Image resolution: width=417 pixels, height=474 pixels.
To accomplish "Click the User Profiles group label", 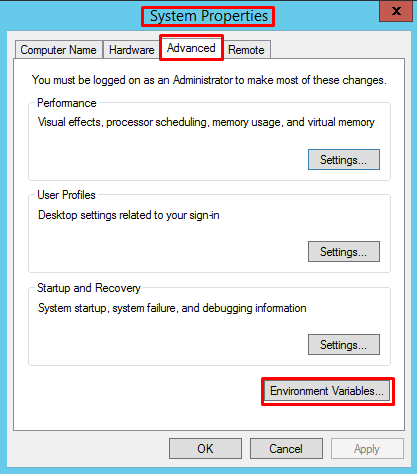I will 66,195.
